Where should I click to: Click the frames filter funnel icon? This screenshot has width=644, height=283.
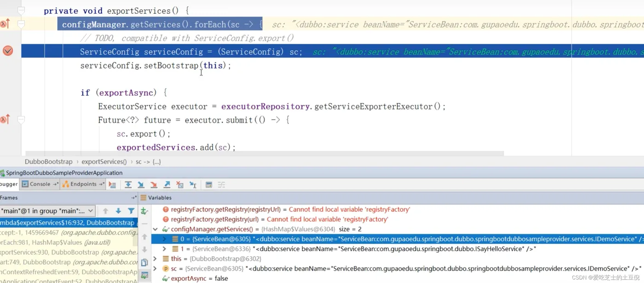pos(131,211)
